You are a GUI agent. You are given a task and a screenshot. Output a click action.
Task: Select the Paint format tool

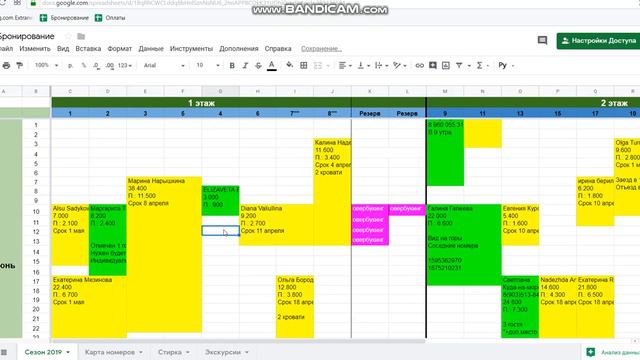[x=19, y=65]
